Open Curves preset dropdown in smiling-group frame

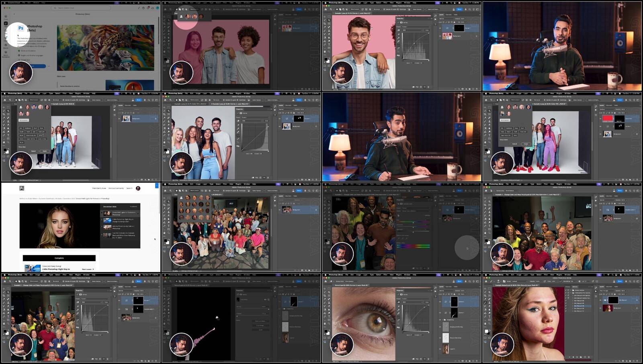[x=256, y=117]
